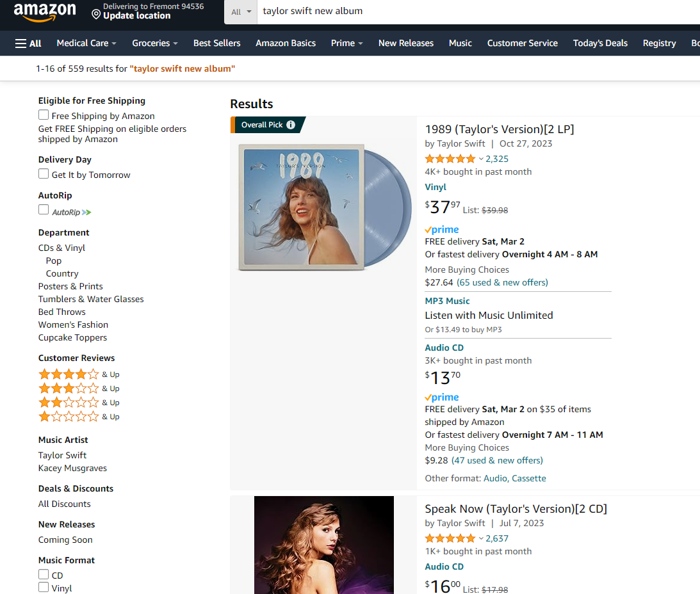Viewport: 700px width, 594px height.
Task: Open rating popover arrow for Speak Now
Action: click(481, 539)
